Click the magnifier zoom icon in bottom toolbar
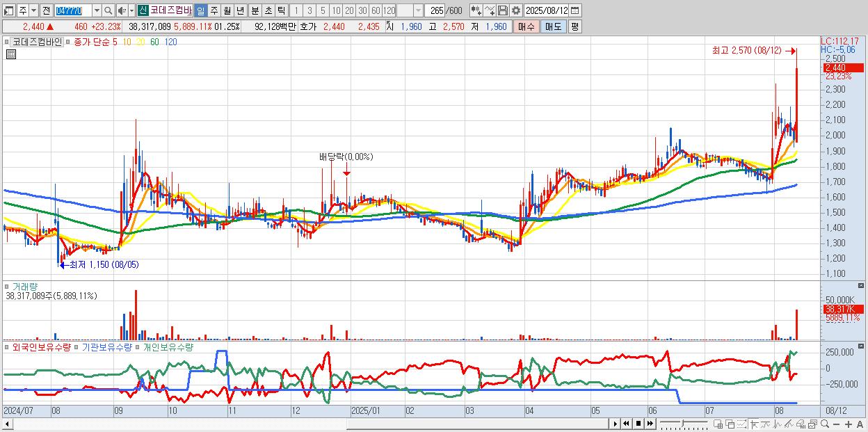The image size is (868, 432). (x=825, y=424)
